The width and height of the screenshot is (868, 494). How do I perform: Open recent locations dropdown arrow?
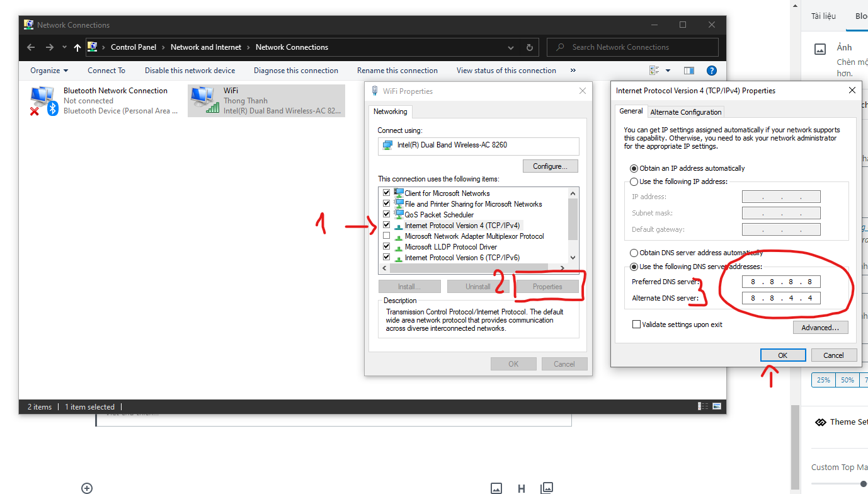(x=64, y=47)
